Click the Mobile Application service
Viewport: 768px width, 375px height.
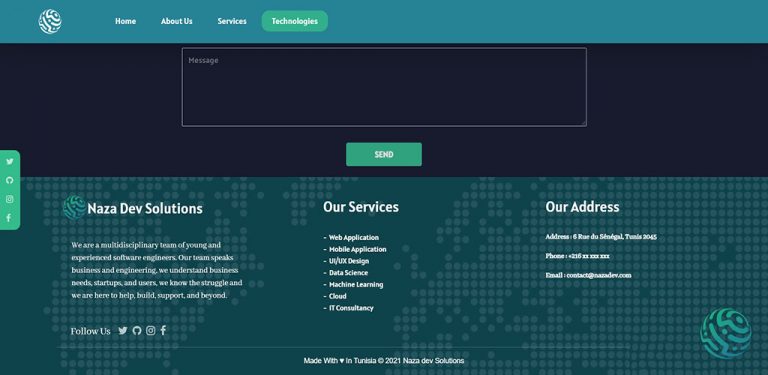point(358,249)
